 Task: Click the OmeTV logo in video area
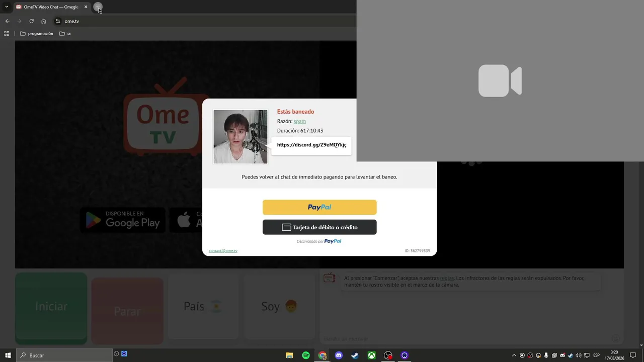tap(164, 116)
